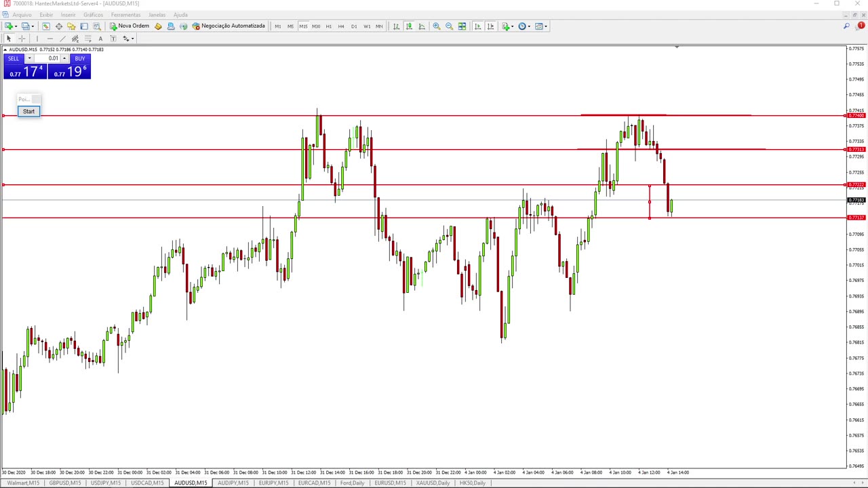Toggle chart auto scroll icon
This screenshot has height=488, width=868.
point(478,26)
